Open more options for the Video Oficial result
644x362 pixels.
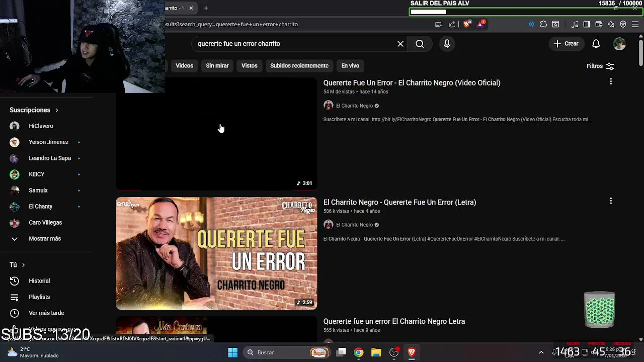tap(611, 81)
